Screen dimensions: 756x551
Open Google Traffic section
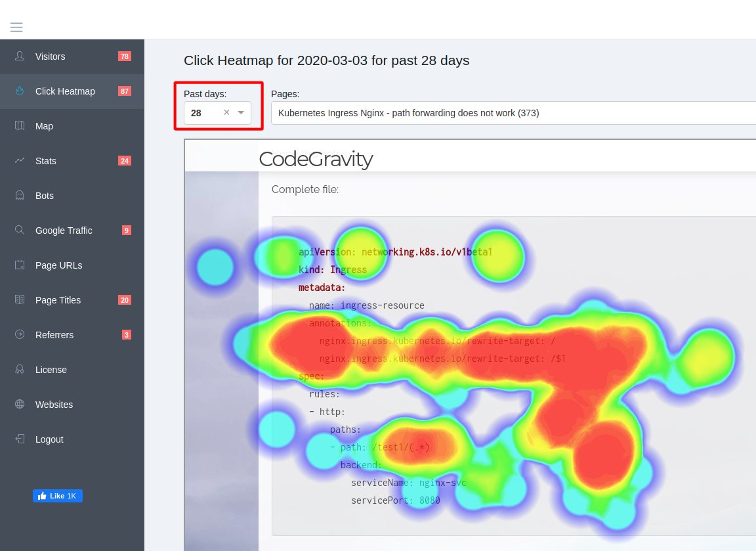pos(72,230)
